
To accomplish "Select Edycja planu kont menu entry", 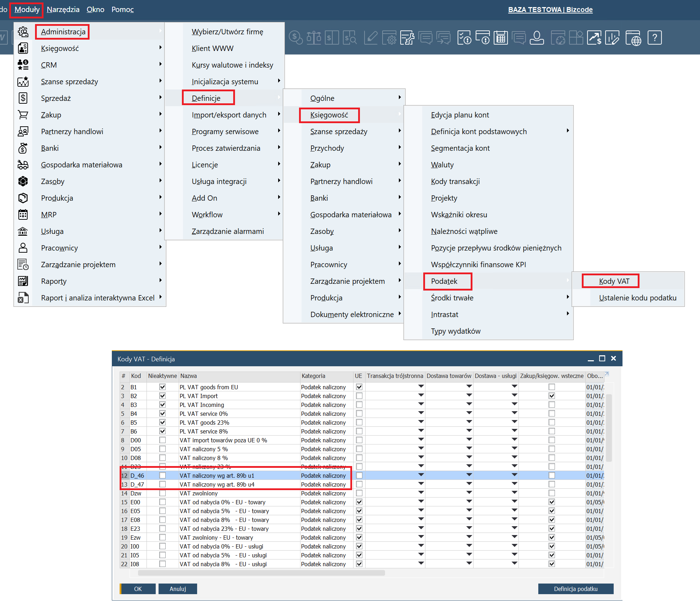I will (460, 115).
